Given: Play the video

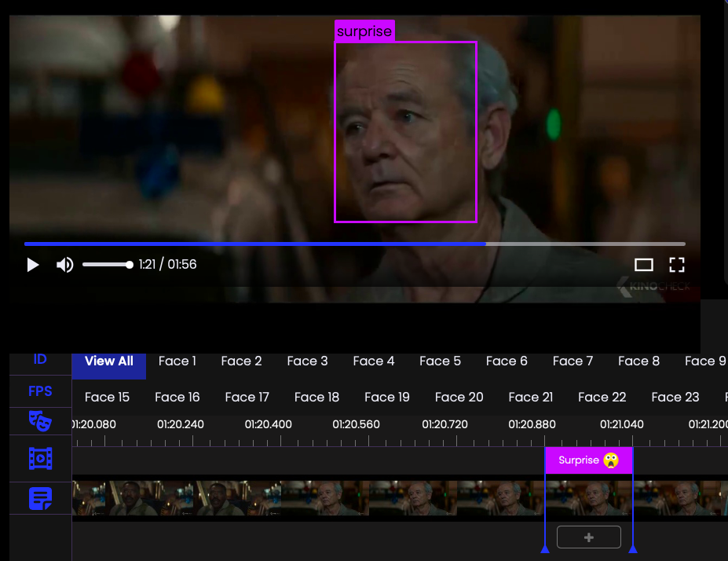Looking at the screenshot, I should click(x=33, y=265).
